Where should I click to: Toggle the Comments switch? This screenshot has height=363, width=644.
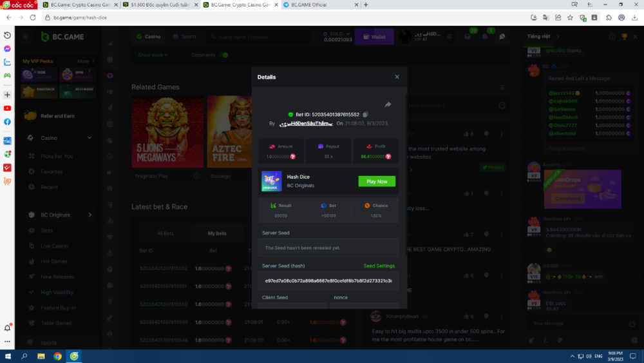[223, 55]
